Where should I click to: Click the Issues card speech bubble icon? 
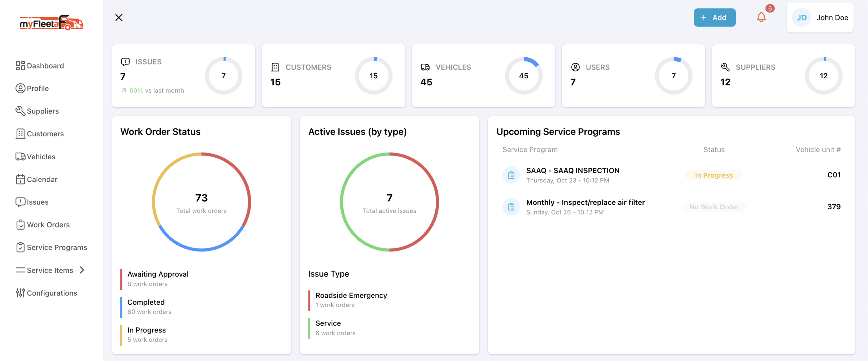[x=125, y=62]
